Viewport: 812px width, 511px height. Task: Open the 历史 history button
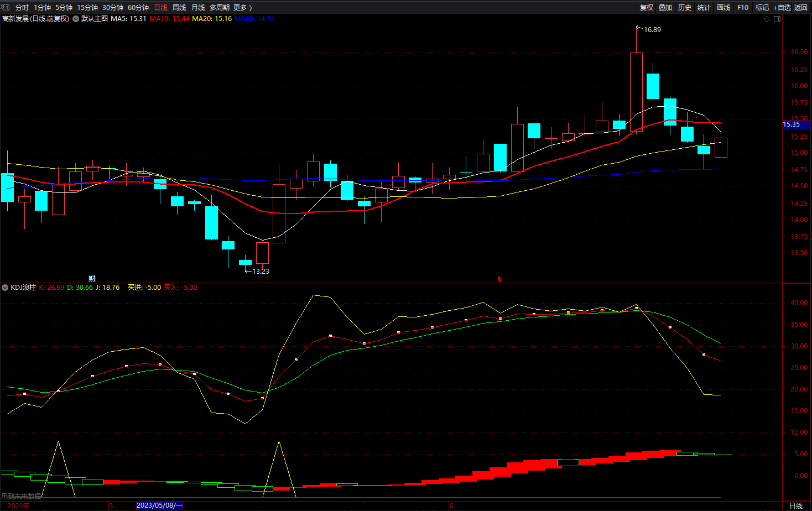pos(685,8)
